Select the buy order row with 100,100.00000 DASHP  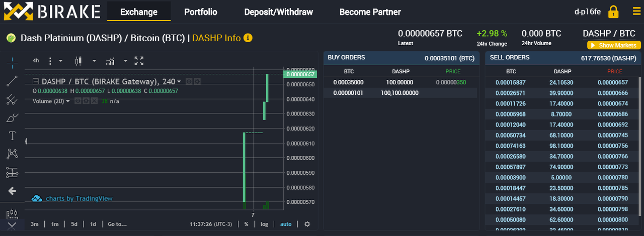[400, 92]
